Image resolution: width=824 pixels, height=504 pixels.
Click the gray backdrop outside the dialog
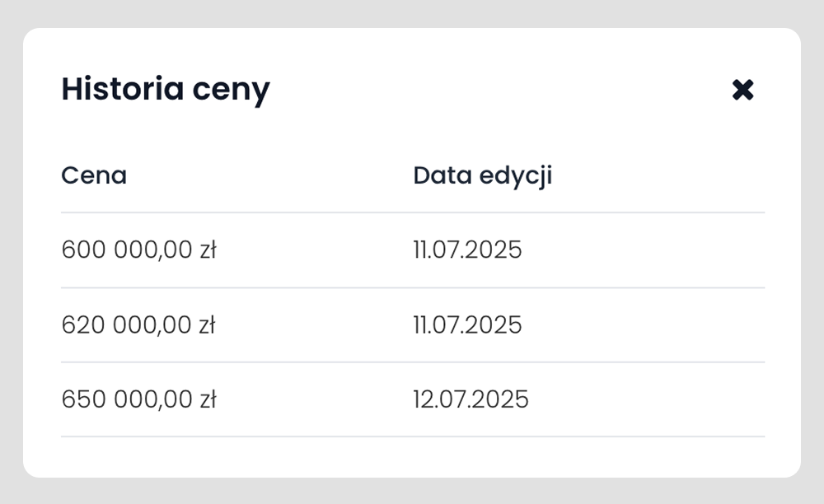click(x=412, y=492)
